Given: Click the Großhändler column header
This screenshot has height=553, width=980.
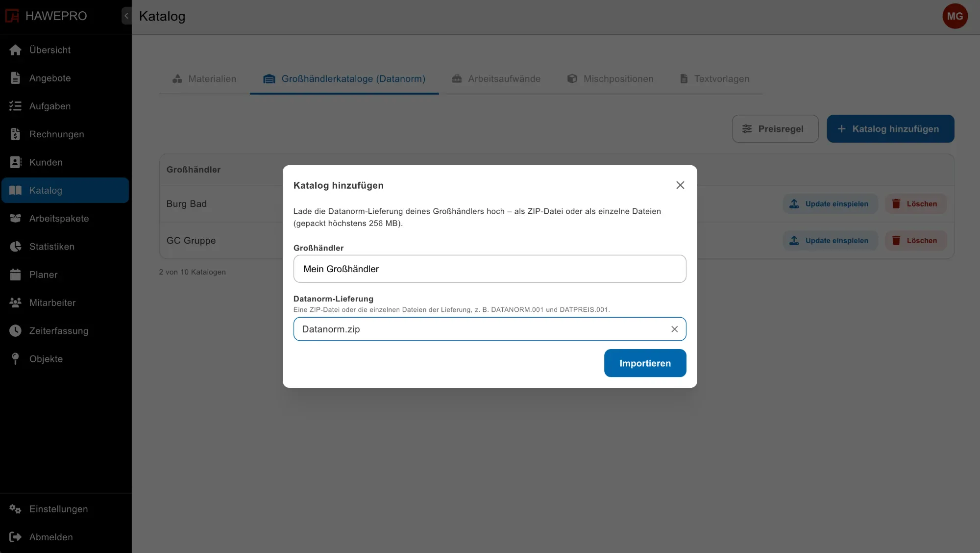Looking at the screenshot, I should (x=193, y=169).
